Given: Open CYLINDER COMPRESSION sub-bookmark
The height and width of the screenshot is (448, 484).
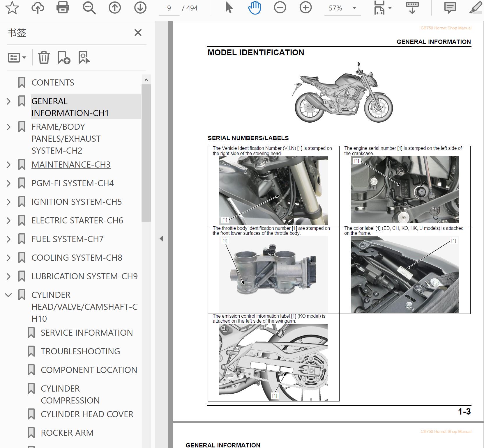Looking at the screenshot, I should 70,394.
